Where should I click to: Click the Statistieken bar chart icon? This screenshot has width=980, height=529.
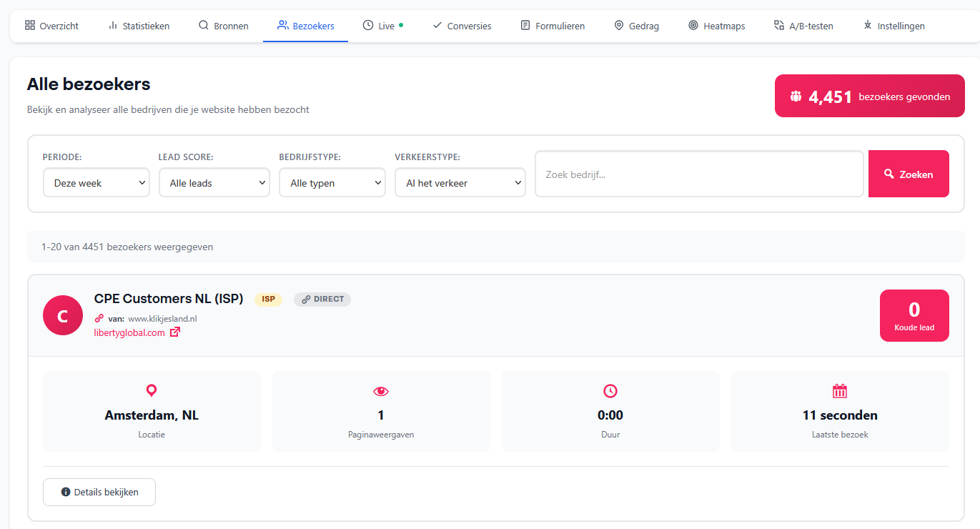[x=113, y=25]
